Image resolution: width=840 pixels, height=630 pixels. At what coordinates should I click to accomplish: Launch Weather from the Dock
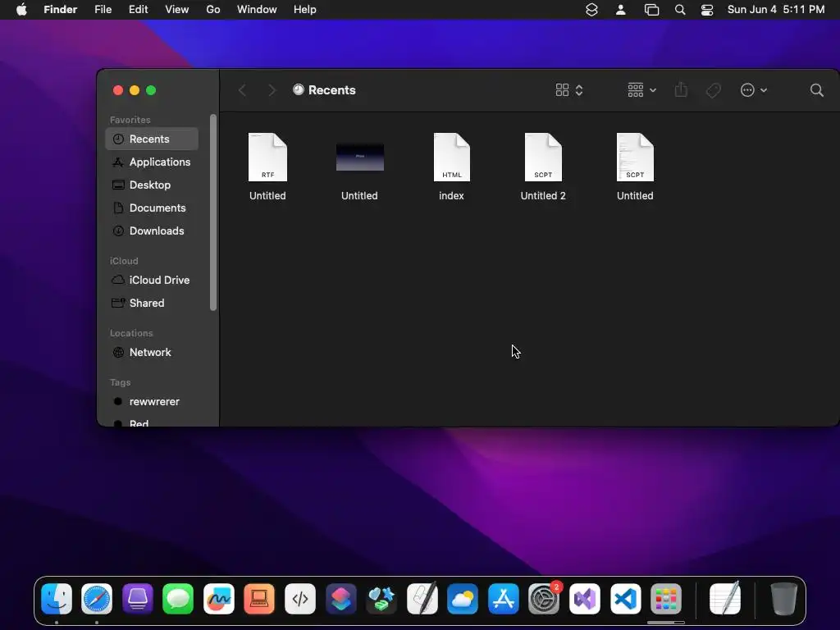click(463, 599)
